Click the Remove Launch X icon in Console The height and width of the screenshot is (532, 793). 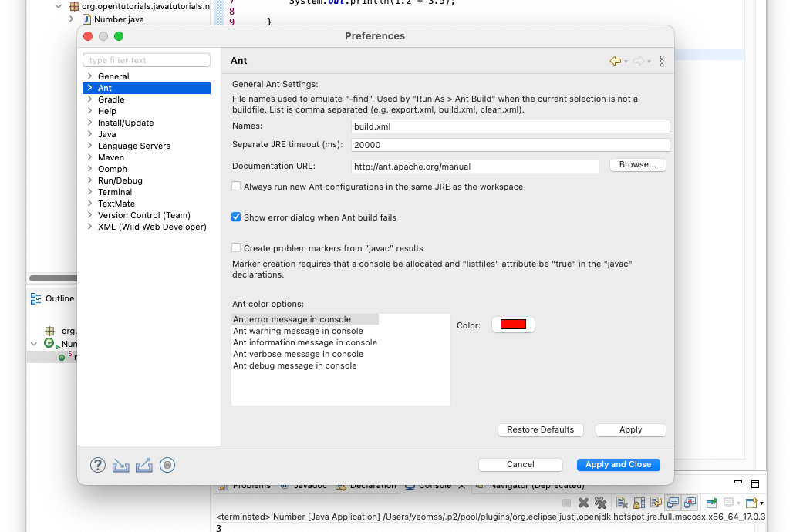(x=584, y=503)
